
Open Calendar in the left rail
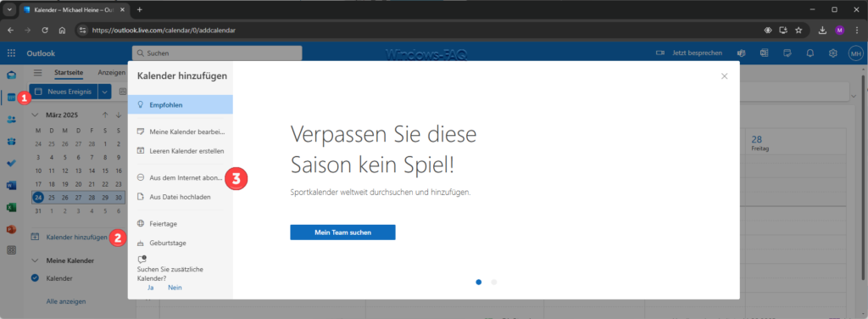(11, 98)
